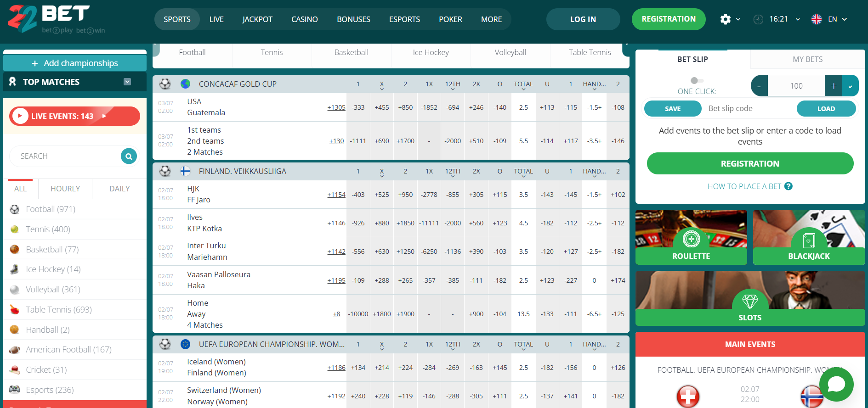Toggle the One-Click betting switch
This screenshot has width=868, height=408.
tap(697, 80)
